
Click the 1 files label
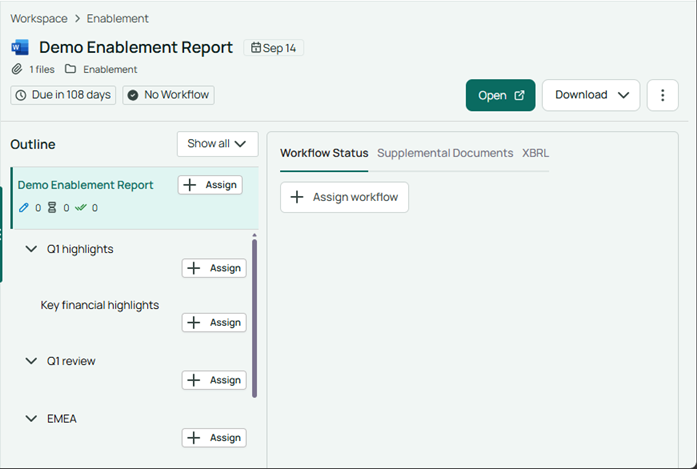coord(42,69)
